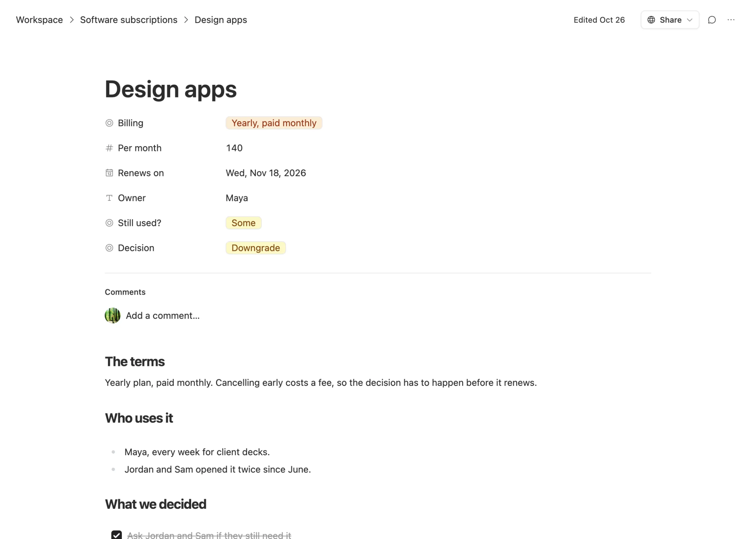Edit the Owner value Maya
Screen dimensions: 756x539
(237, 198)
